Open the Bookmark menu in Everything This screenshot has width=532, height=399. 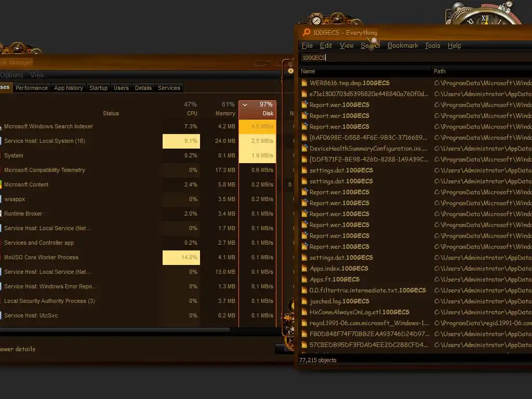(x=403, y=46)
